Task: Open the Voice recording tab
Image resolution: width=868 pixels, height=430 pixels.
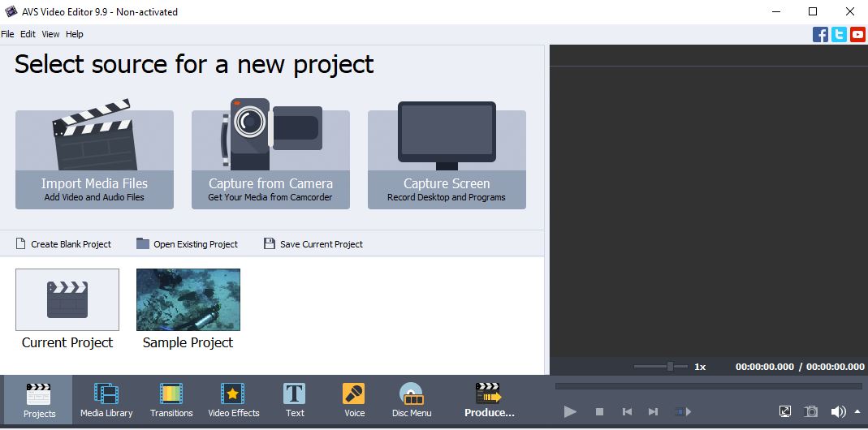Action: coord(354,400)
